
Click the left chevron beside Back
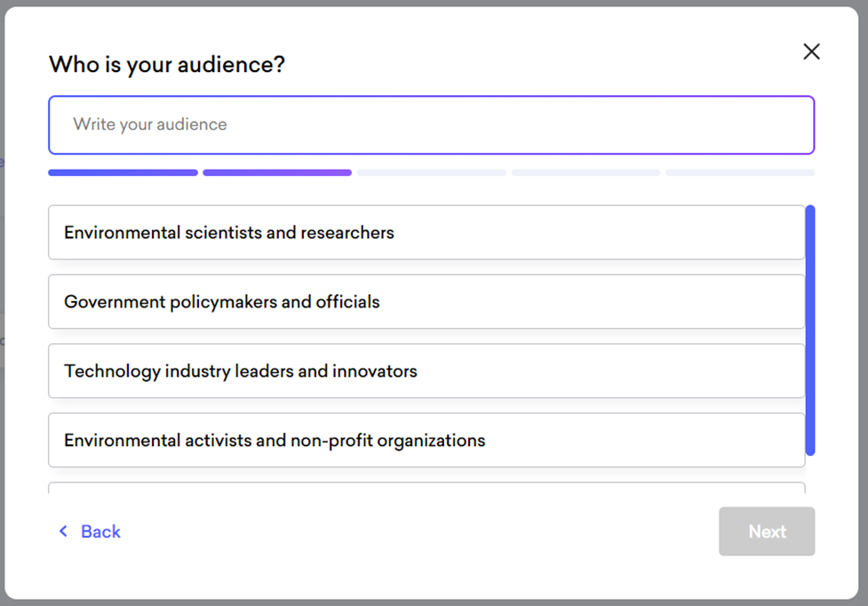[63, 531]
